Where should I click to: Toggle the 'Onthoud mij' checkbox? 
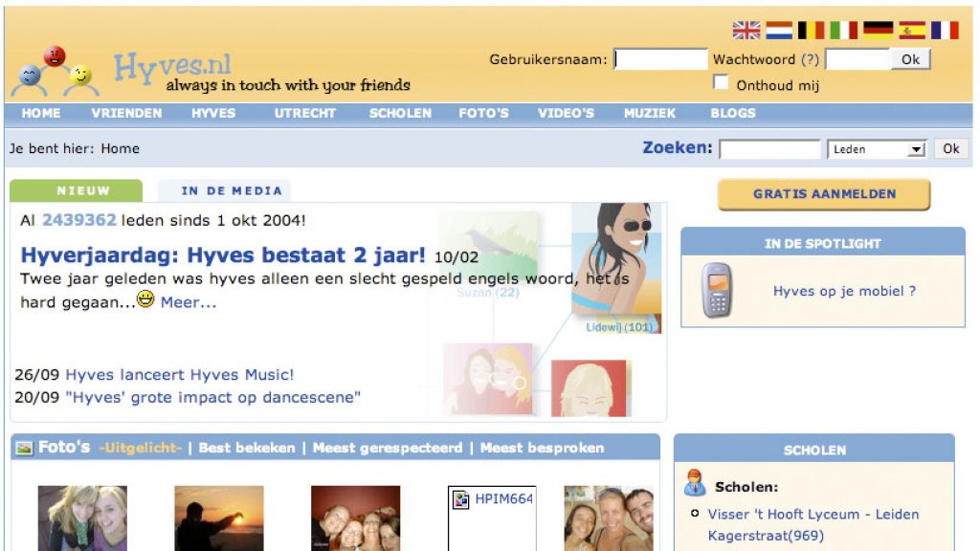(721, 82)
